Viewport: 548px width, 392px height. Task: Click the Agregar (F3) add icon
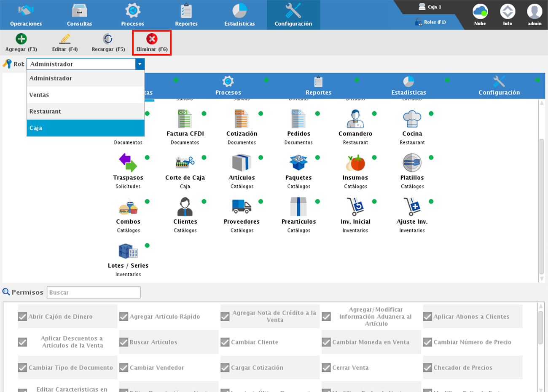pyautogui.click(x=21, y=39)
